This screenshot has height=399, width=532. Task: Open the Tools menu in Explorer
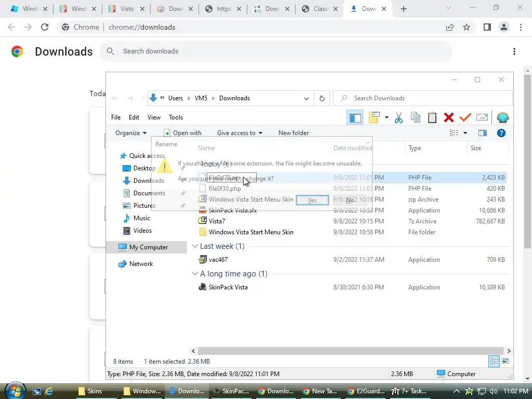click(x=176, y=117)
